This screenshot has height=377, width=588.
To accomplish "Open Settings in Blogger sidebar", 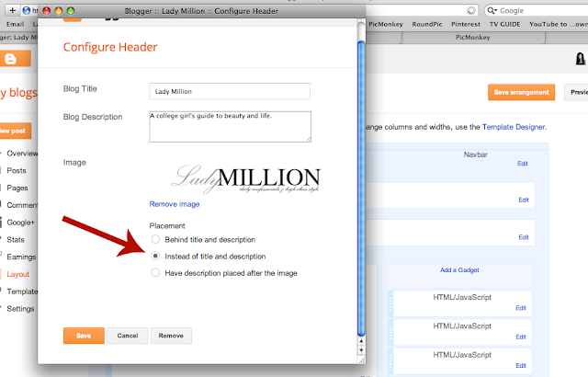I will coord(20,309).
